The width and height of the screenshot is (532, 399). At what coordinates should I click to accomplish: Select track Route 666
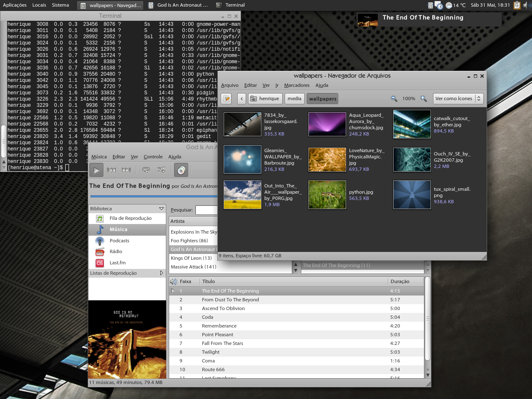(x=297, y=369)
